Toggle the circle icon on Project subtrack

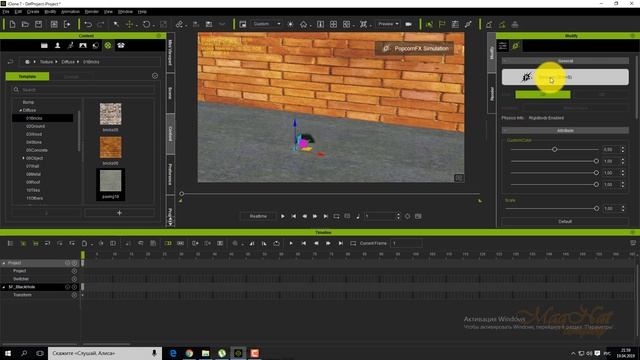pyautogui.click(x=74, y=271)
